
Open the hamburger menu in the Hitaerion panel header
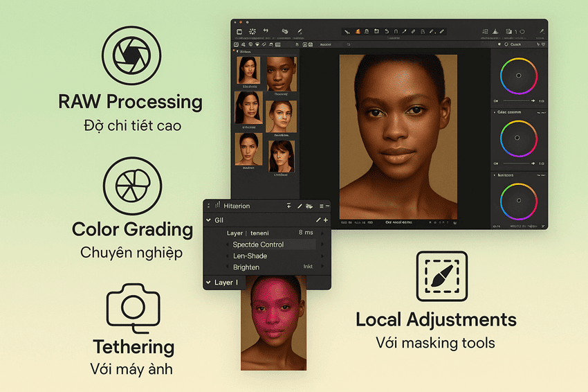pyautogui.click(x=322, y=206)
